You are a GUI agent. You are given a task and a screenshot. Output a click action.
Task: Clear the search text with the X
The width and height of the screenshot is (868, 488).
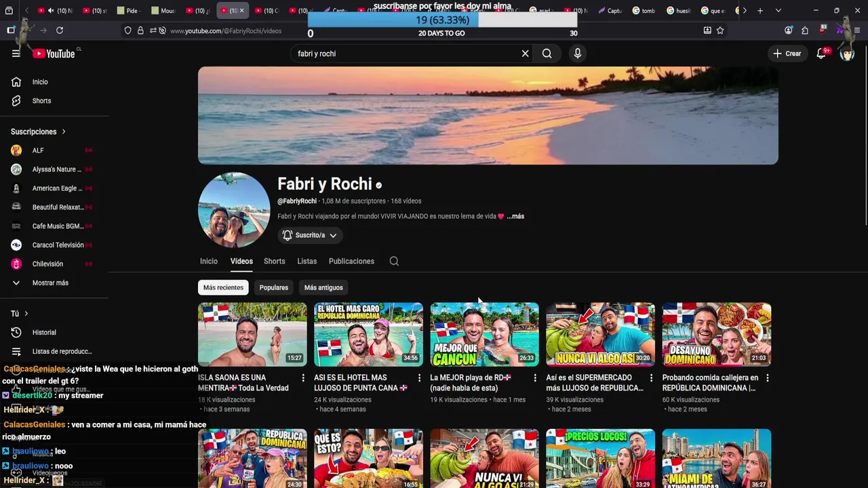(x=525, y=54)
